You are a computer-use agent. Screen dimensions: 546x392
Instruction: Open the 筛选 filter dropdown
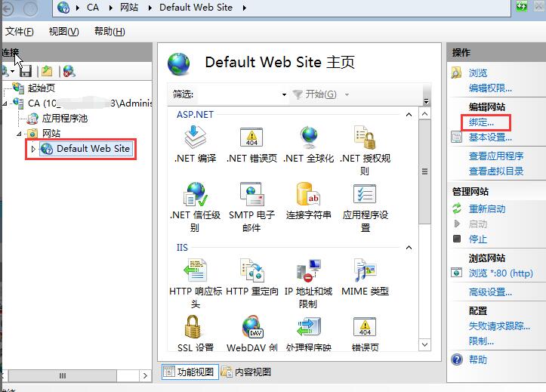(284, 94)
